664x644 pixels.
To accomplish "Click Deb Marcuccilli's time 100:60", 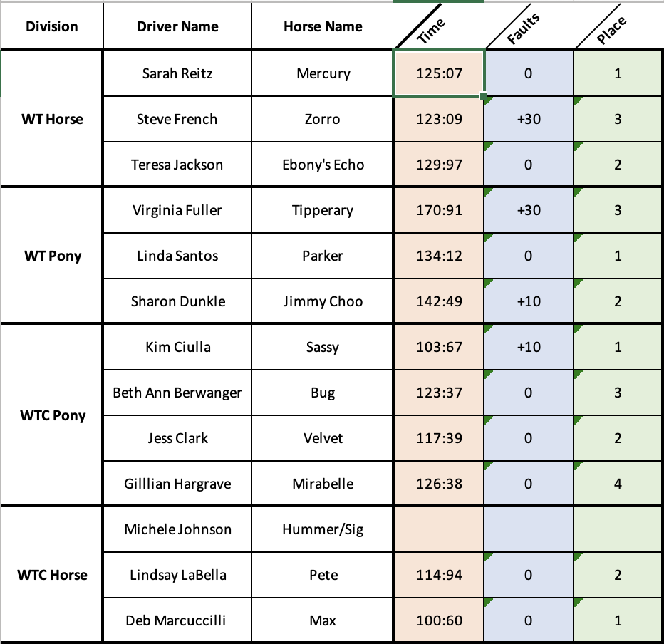I will point(439,620).
